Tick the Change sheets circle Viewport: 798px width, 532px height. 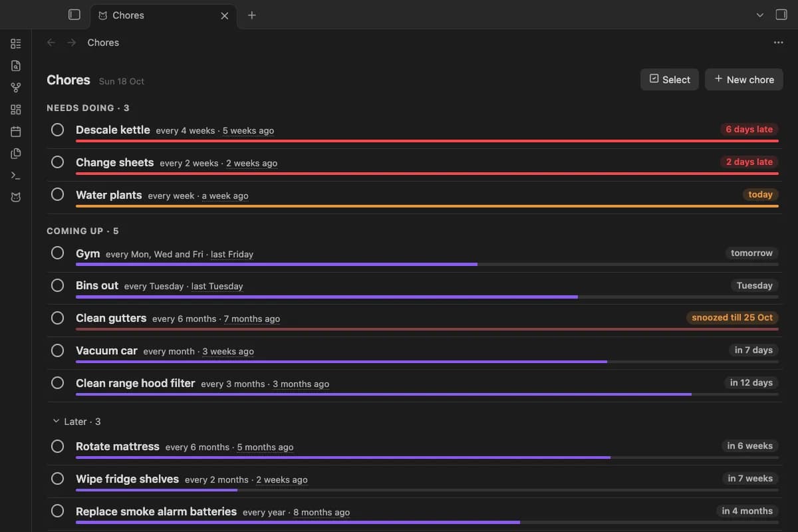click(x=58, y=162)
